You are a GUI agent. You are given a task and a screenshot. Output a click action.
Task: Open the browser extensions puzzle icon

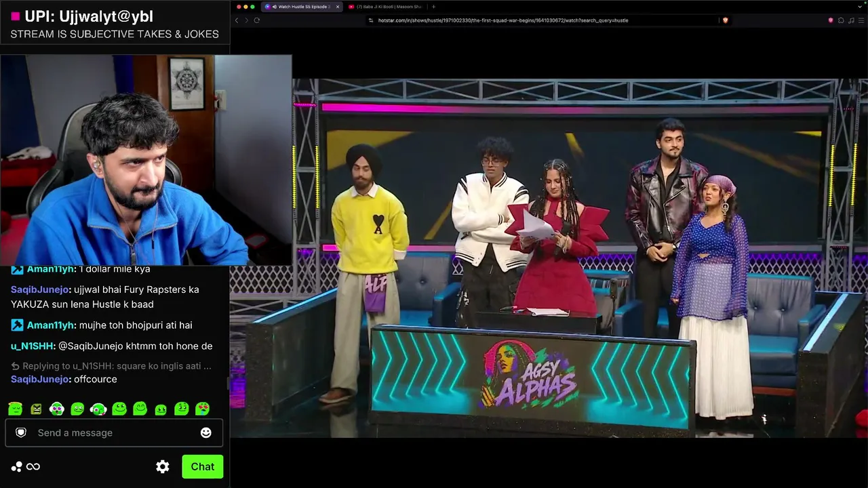coord(841,20)
